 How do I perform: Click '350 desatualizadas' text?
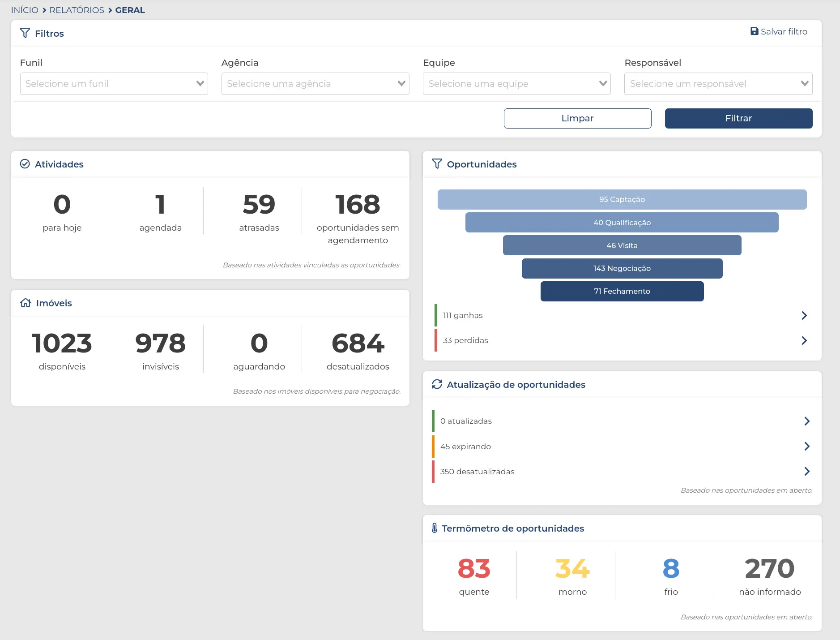pos(477,472)
